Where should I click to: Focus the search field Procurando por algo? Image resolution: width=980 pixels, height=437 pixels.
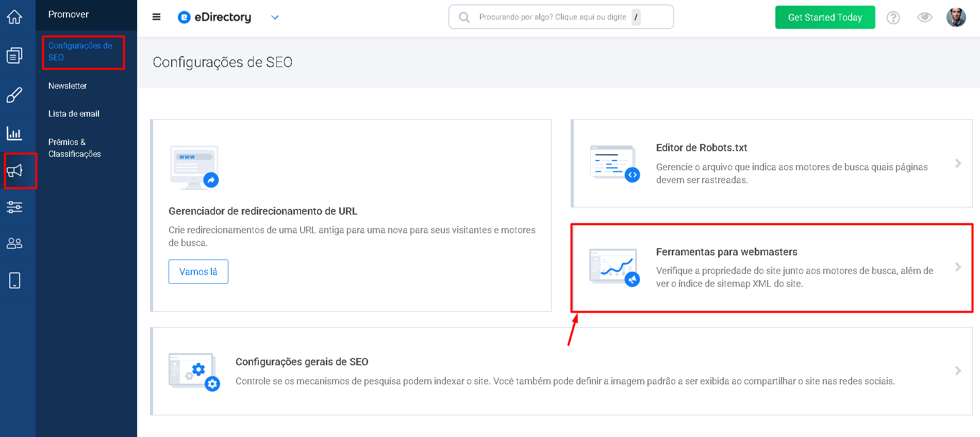[561, 17]
